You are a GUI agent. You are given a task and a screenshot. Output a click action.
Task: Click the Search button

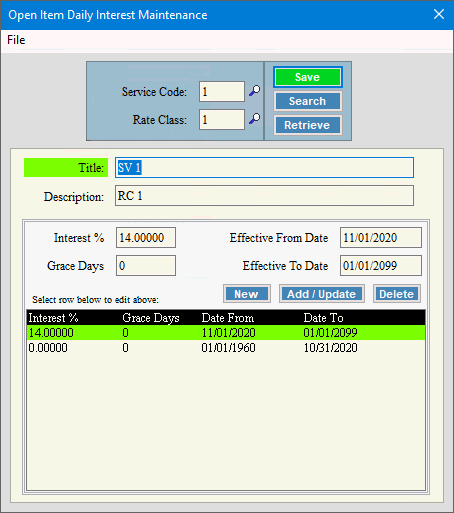click(x=307, y=101)
